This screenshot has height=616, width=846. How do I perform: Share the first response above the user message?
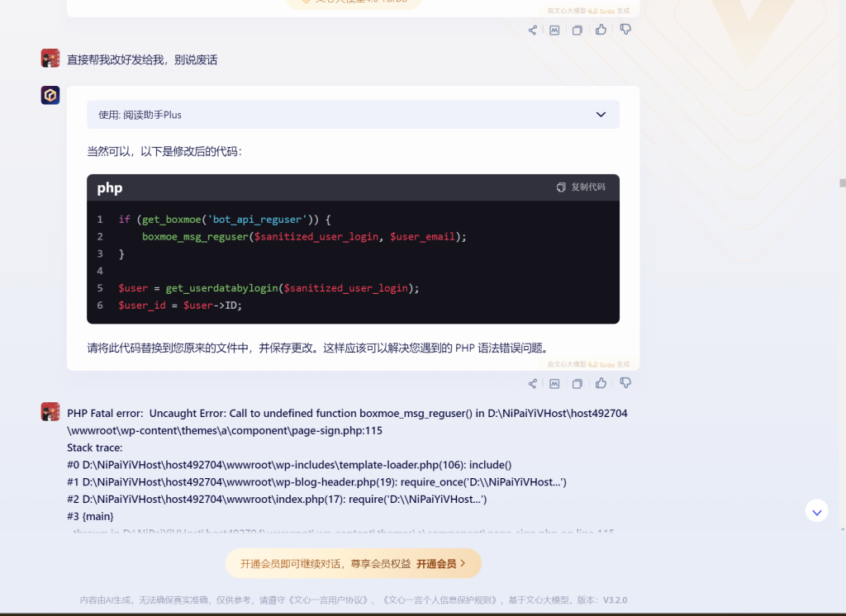pyautogui.click(x=533, y=31)
